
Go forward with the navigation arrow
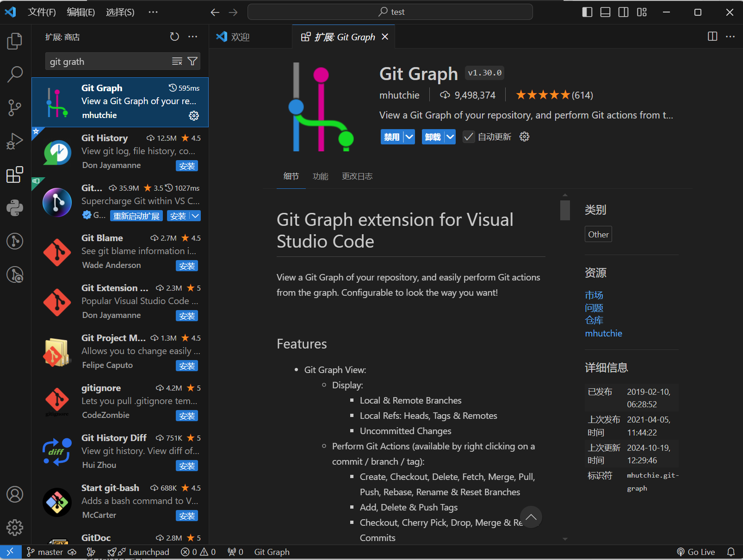[x=233, y=12]
